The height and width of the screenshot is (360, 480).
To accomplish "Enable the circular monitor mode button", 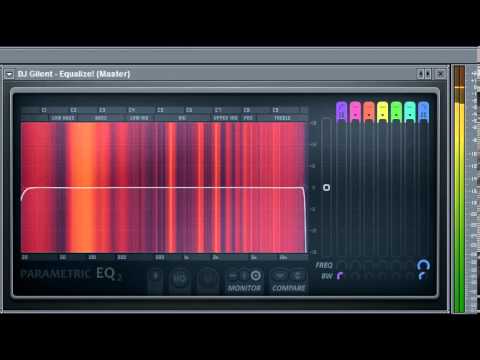I will [x=256, y=276].
